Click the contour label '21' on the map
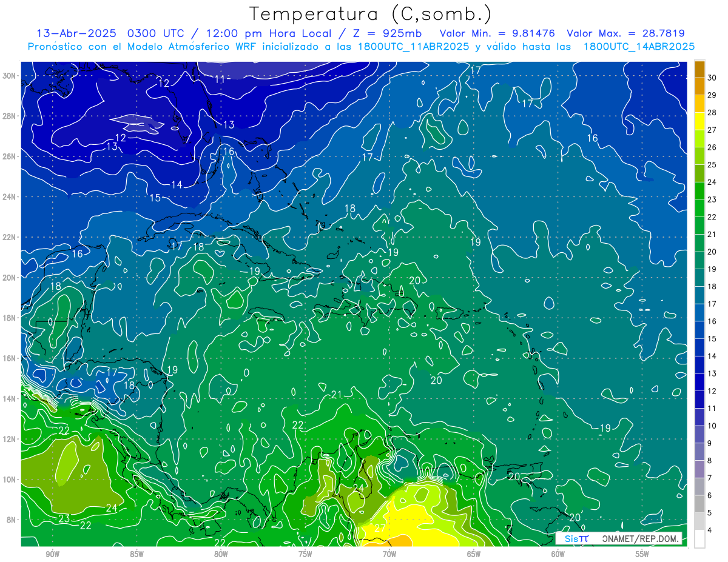The image size is (728, 562). coord(337,395)
